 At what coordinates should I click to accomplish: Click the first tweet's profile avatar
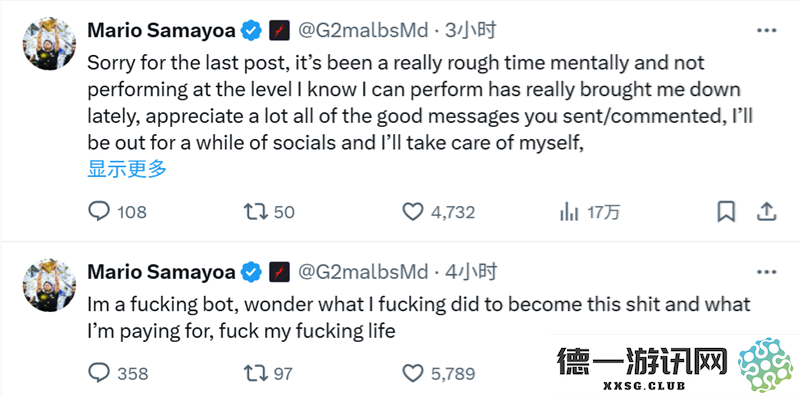(x=49, y=46)
